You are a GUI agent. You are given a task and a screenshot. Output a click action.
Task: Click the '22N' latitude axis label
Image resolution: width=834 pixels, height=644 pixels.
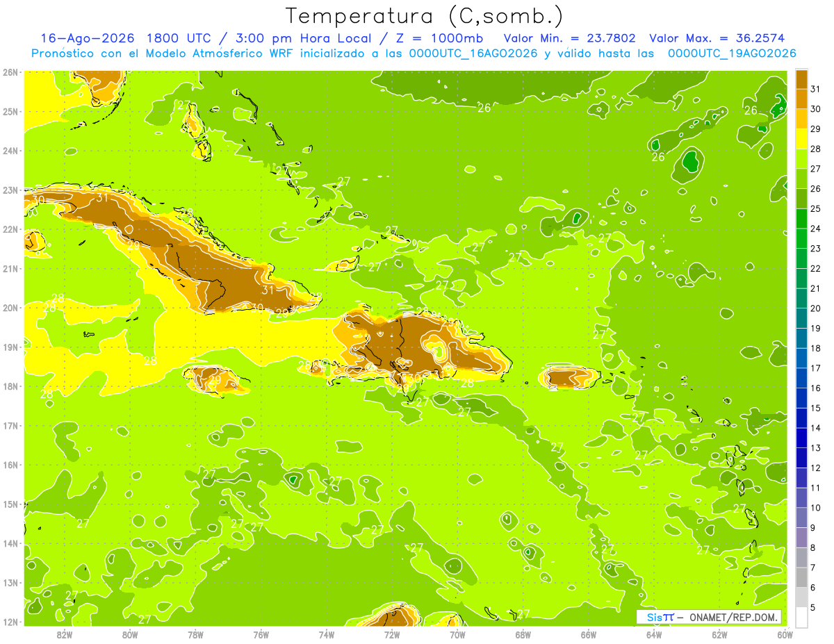(10, 229)
